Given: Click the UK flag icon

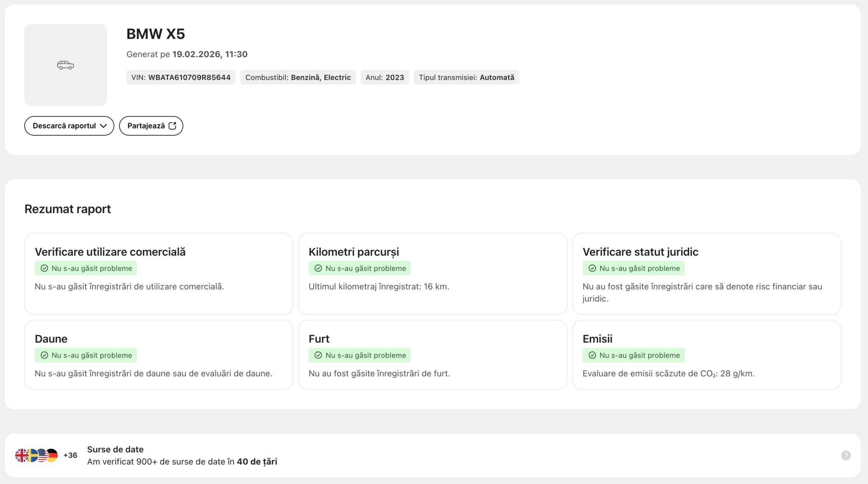Looking at the screenshot, I should [x=21, y=455].
